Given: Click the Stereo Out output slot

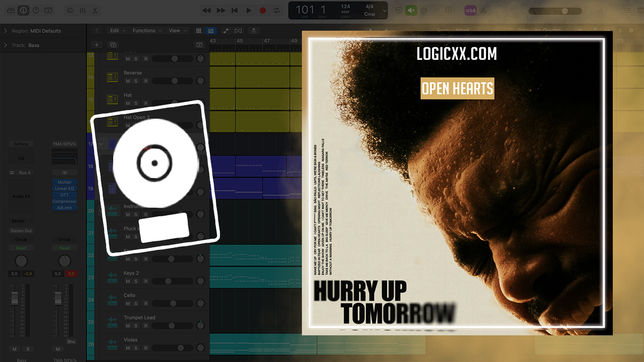Looking at the screenshot, I should [21, 231].
